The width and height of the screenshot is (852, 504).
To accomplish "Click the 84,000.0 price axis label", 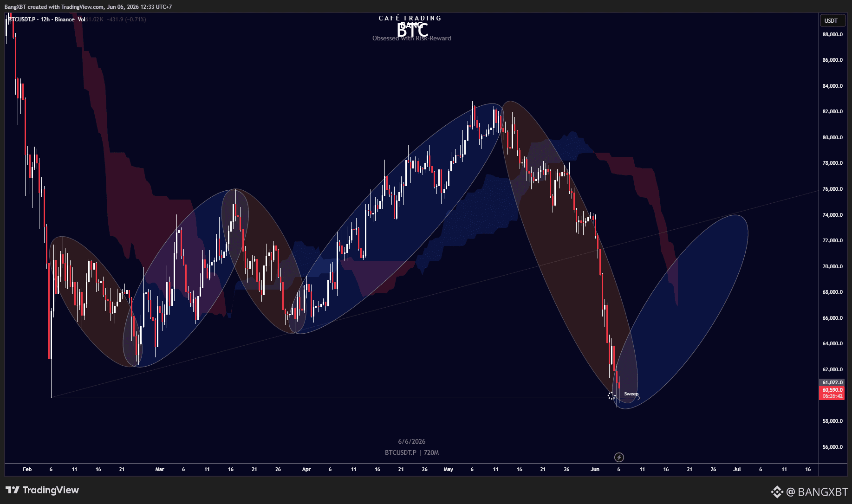I will coord(832,86).
